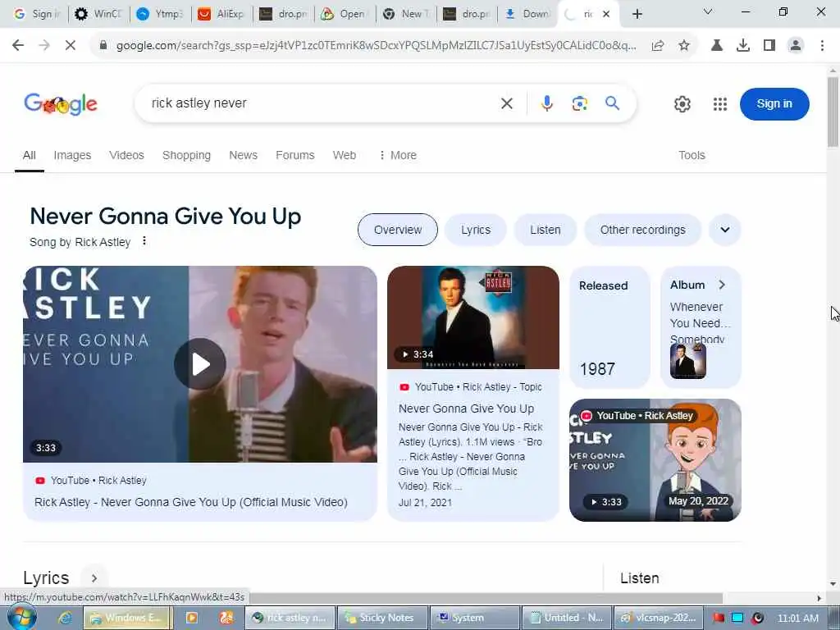The width and height of the screenshot is (840, 630).
Task: Open the Whenever You Need Somebody album cover
Action: click(688, 361)
